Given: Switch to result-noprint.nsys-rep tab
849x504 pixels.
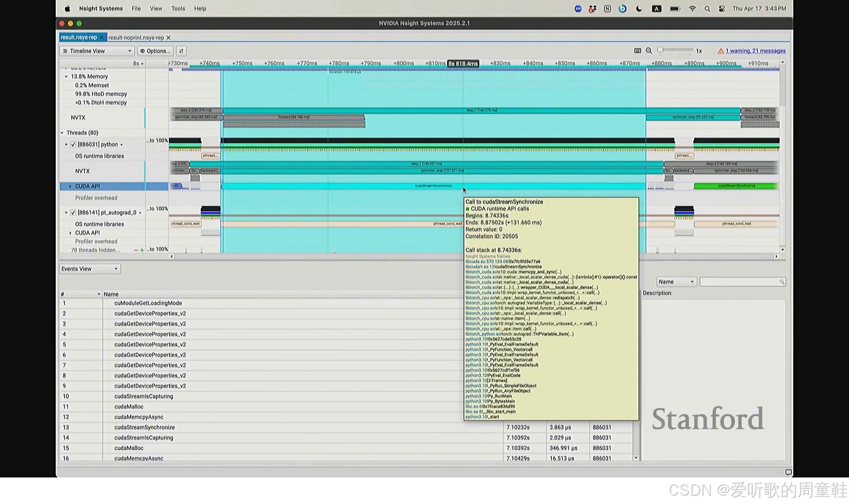Looking at the screenshot, I should point(136,38).
